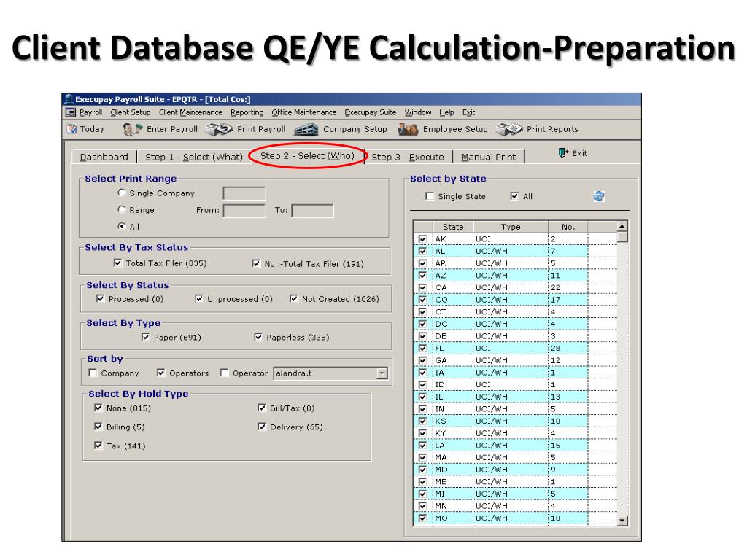Image resolution: width=747 pixels, height=560 pixels.
Task: Click the Exit button label
Action: click(579, 153)
